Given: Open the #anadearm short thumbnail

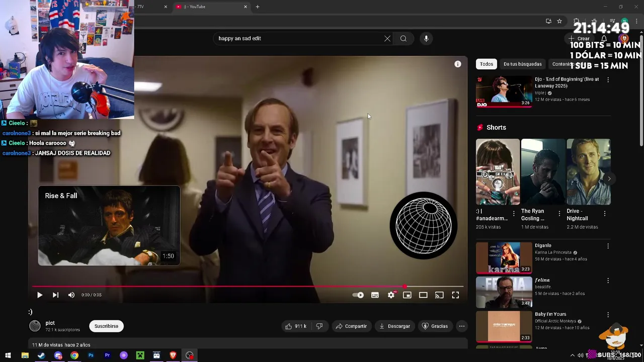Looking at the screenshot, I should [498, 172].
